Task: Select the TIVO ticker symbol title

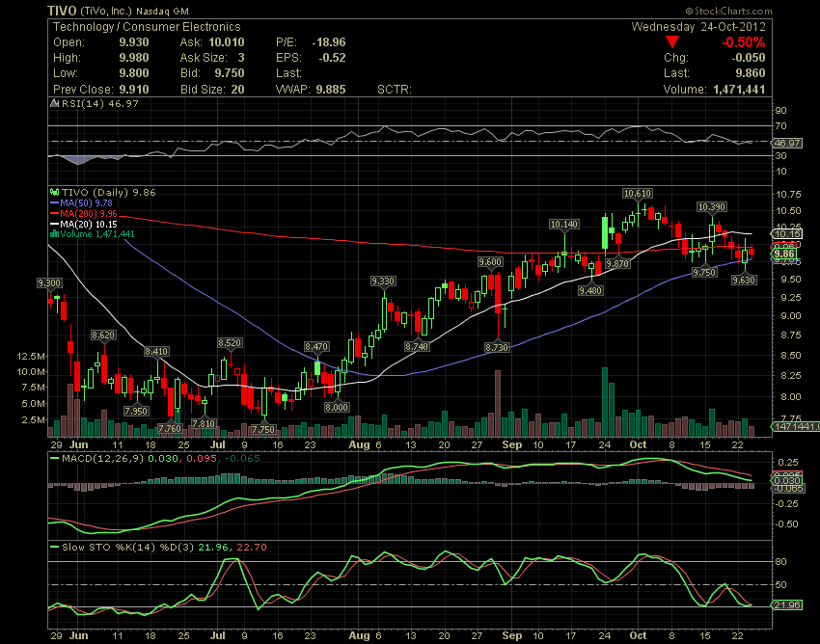Action: (63, 11)
